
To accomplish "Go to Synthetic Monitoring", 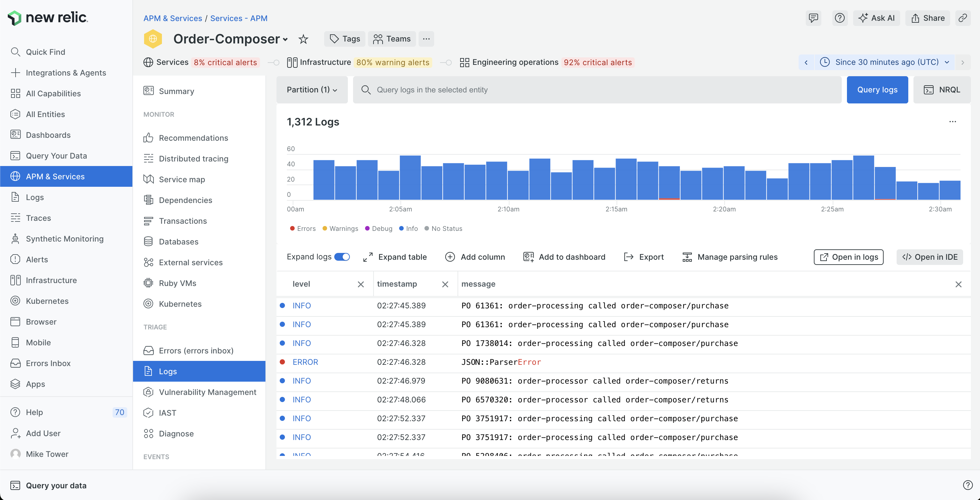I will [65, 238].
